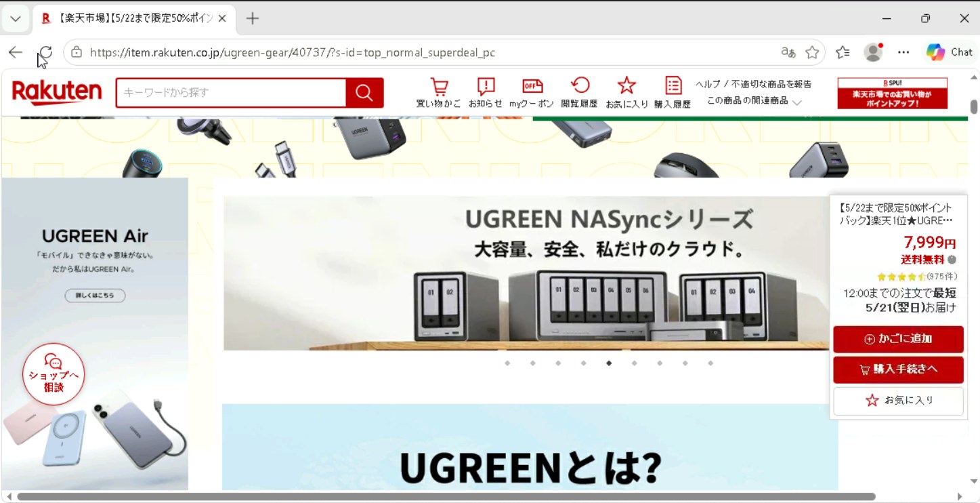Open SPU ポイントアップ banner

892,93
